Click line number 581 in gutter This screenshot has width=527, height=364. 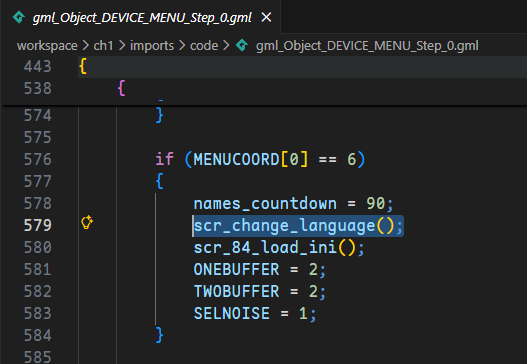click(x=38, y=270)
